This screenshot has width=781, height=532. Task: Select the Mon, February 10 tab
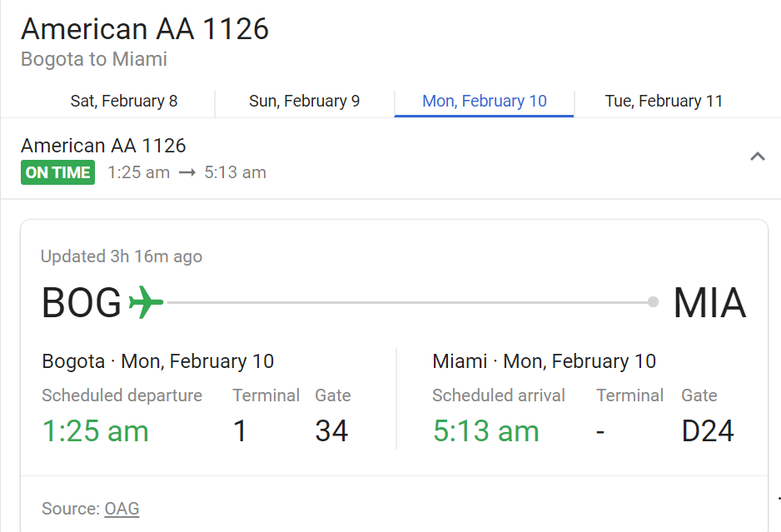(x=485, y=102)
